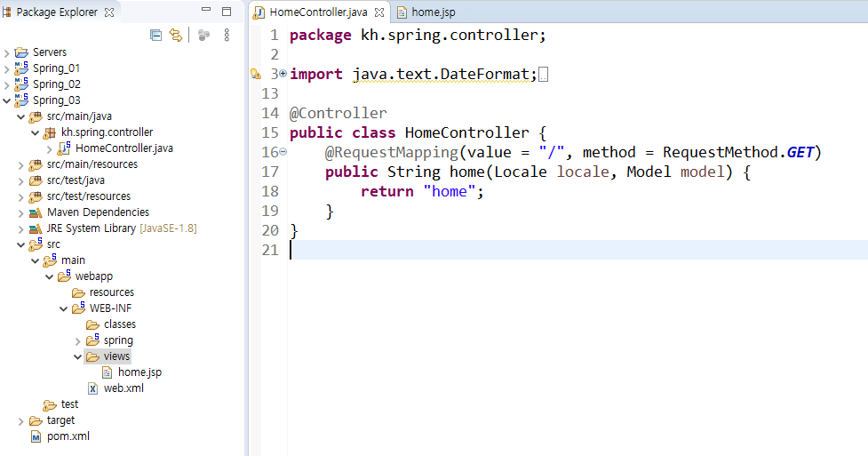Expand the src/test/resources folder
The height and width of the screenshot is (456, 868).
pyautogui.click(x=21, y=197)
